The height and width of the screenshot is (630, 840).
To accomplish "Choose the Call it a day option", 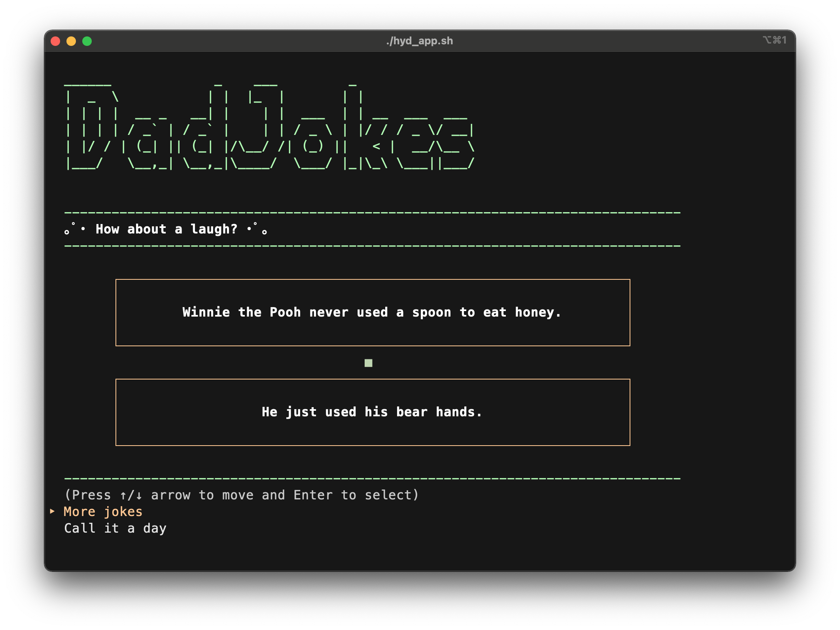I will pos(115,528).
